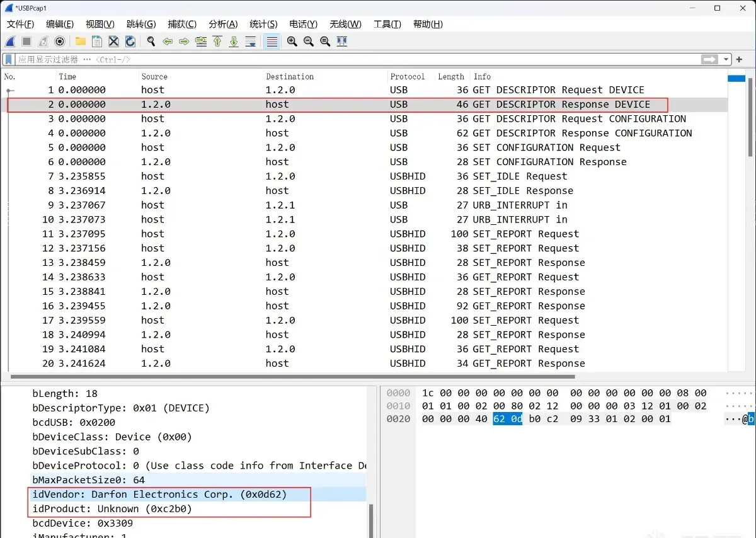Open the 帮助(H) menu
Image resolution: width=756 pixels, height=538 pixels.
click(x=428, y=24)
